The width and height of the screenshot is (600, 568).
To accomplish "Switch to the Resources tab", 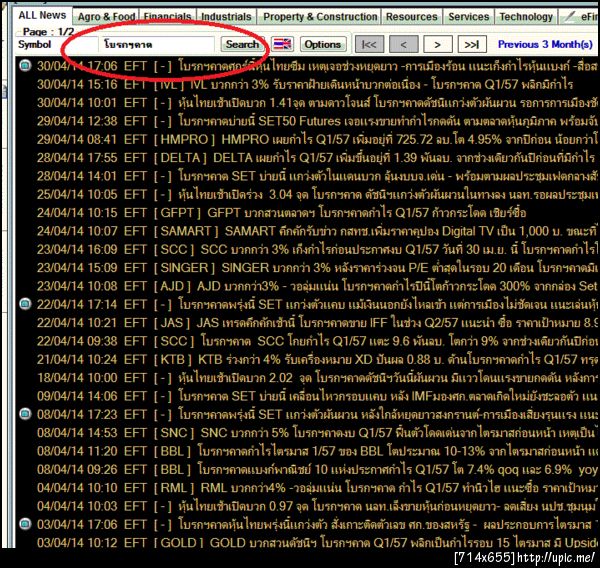I will (411, 17).
